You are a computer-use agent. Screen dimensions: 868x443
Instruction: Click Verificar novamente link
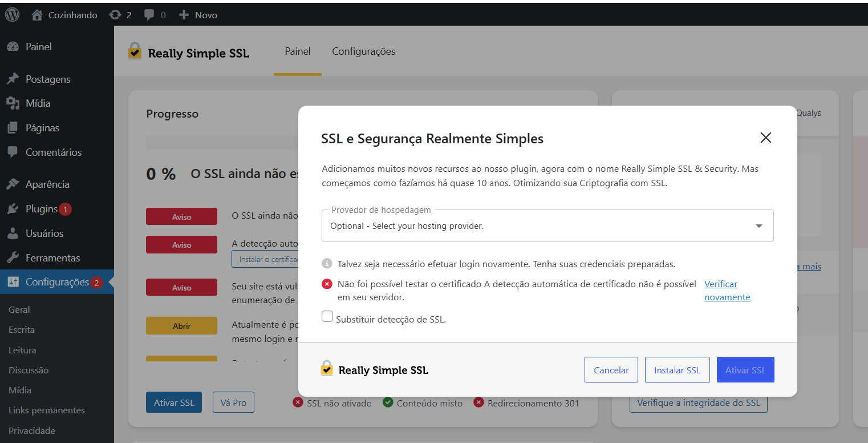[x=727, y=291]
